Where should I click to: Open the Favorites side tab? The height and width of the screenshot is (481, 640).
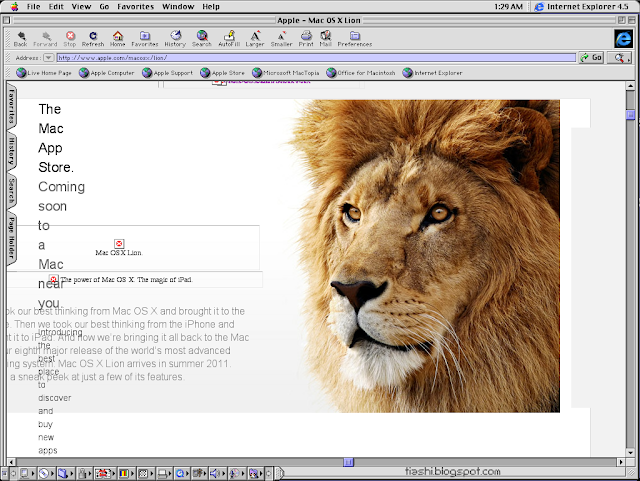11,106
